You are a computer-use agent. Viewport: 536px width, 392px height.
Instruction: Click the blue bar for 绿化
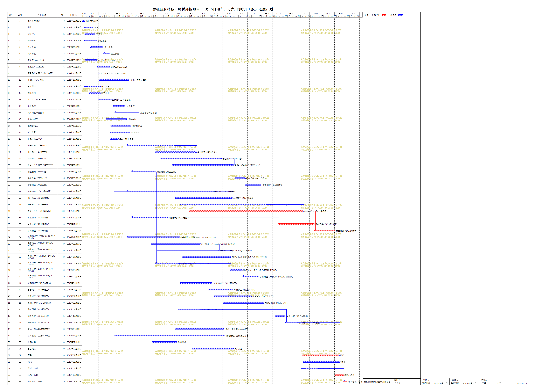click(322, 362)
